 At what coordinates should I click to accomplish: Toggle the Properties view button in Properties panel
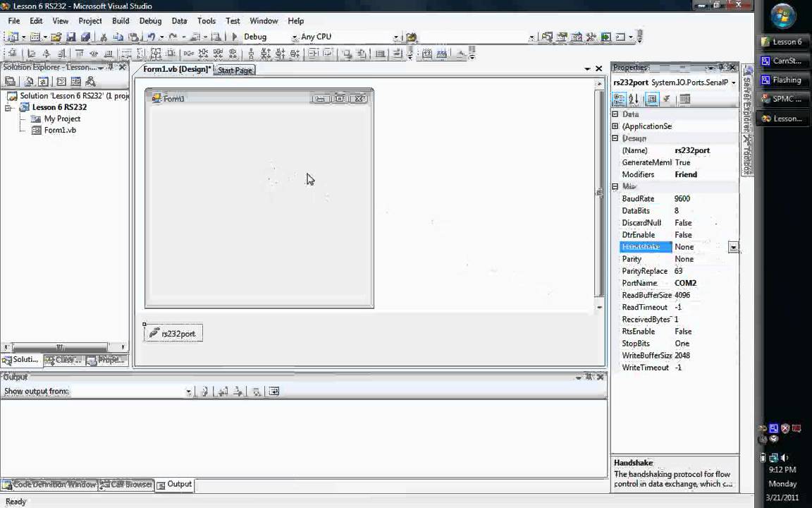652,99
